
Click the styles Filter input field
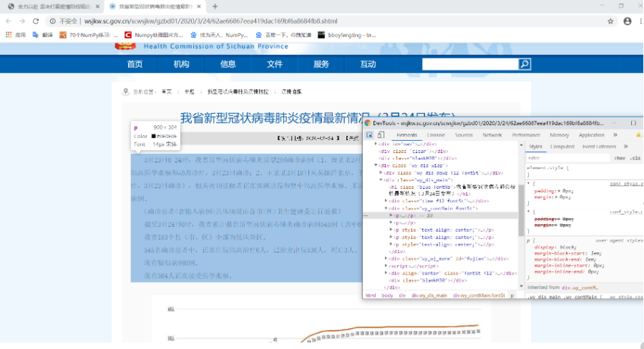[x=568, y=157]
